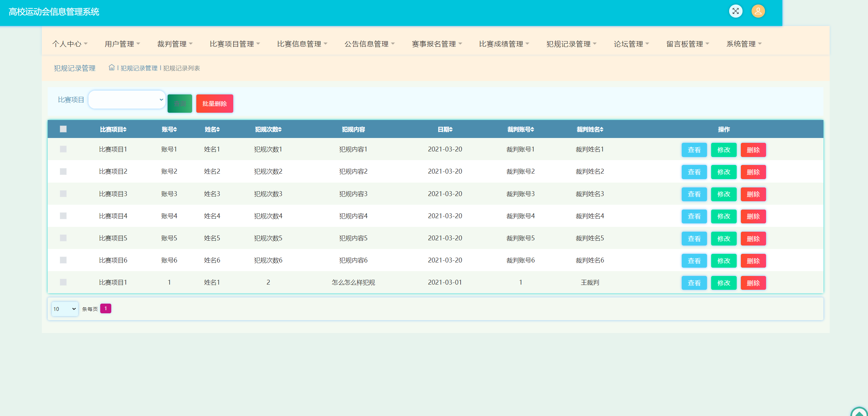Click 修改 for the 比赛项目2 row
This screenshot has width=868, height=416.
[x=724, y=172]
